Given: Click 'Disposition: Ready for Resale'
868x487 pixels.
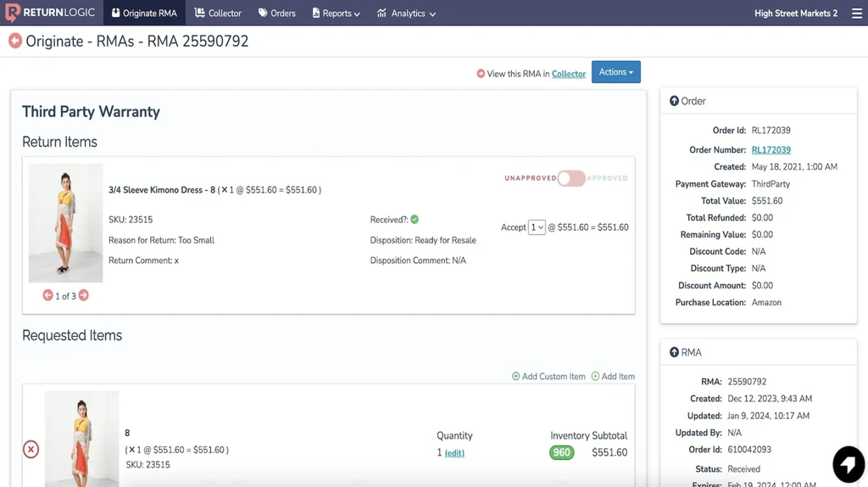Looking at the screenshot, I should point(423,240).
